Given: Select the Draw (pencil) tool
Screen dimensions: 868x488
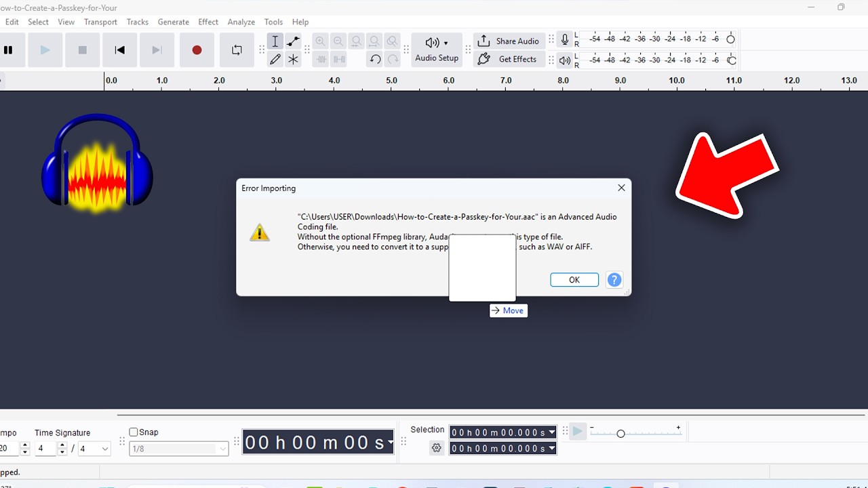Looking at the screenshot, I should pos(275,60).
